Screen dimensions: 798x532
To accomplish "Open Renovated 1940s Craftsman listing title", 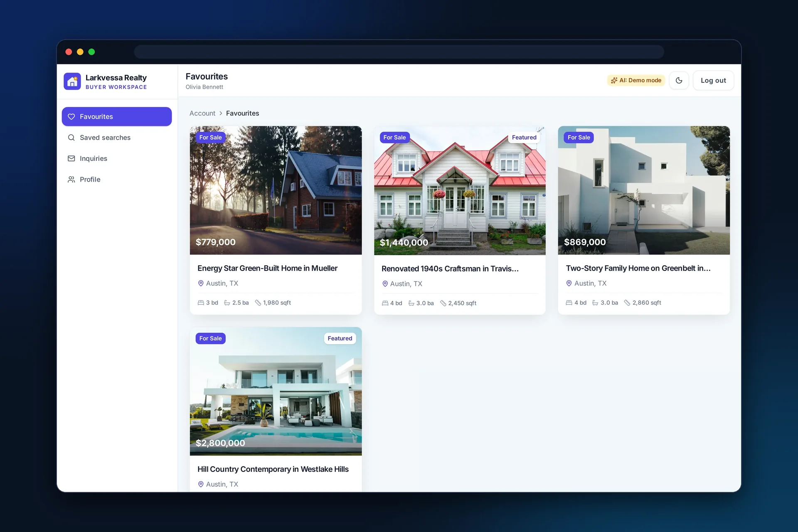I will pyautogui.click(x=450, y=269).
